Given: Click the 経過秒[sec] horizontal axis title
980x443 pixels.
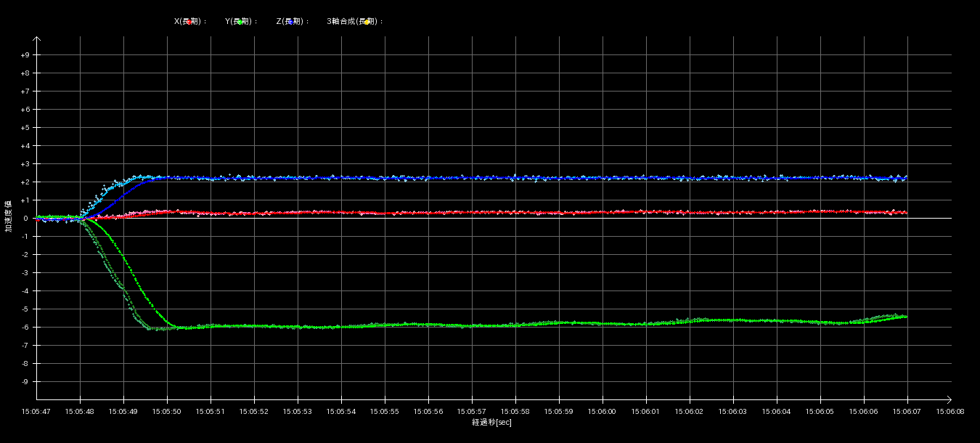Looking at the screenshot, I should [491, 422].
